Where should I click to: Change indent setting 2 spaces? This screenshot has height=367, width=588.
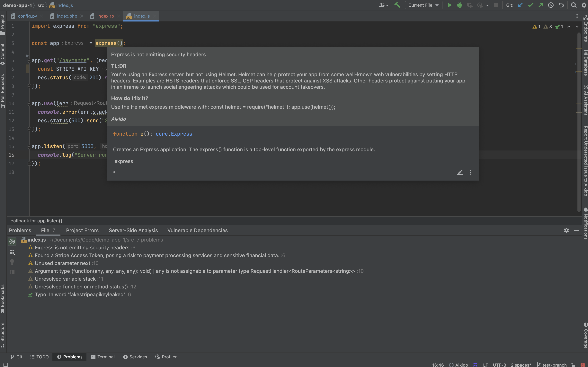[x=521, y=365]
